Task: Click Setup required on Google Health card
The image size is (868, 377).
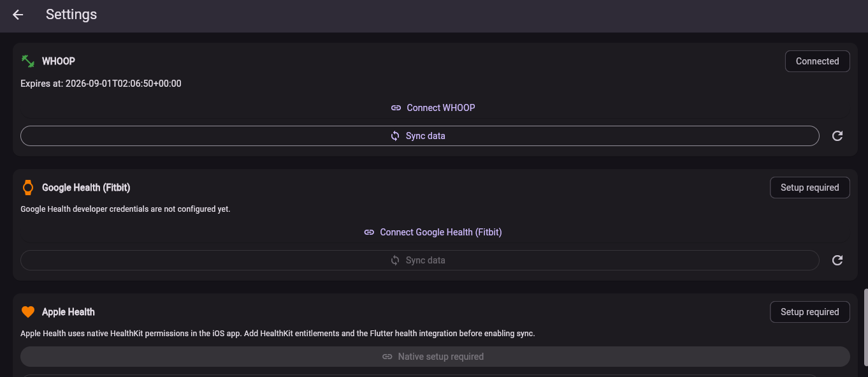Action: pos(810,188)
